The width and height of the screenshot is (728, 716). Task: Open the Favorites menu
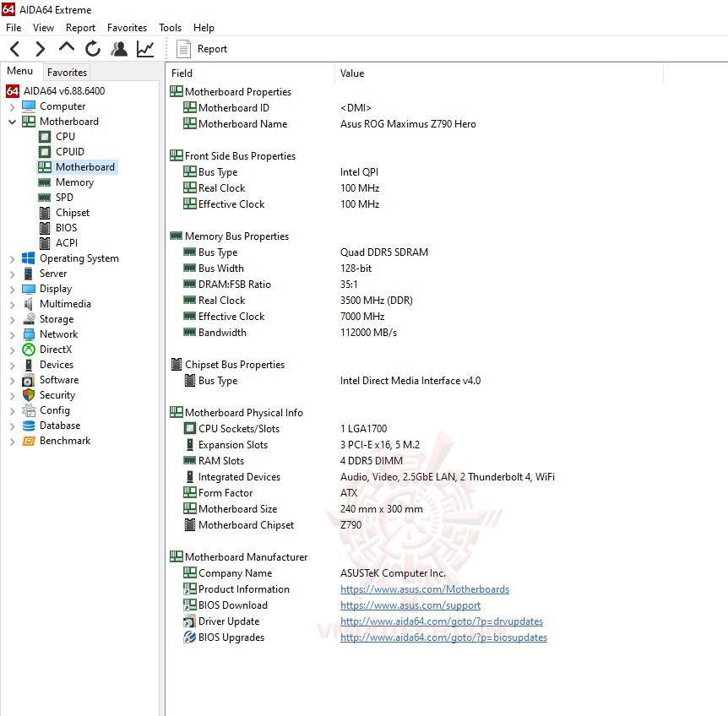click(127, 28)
